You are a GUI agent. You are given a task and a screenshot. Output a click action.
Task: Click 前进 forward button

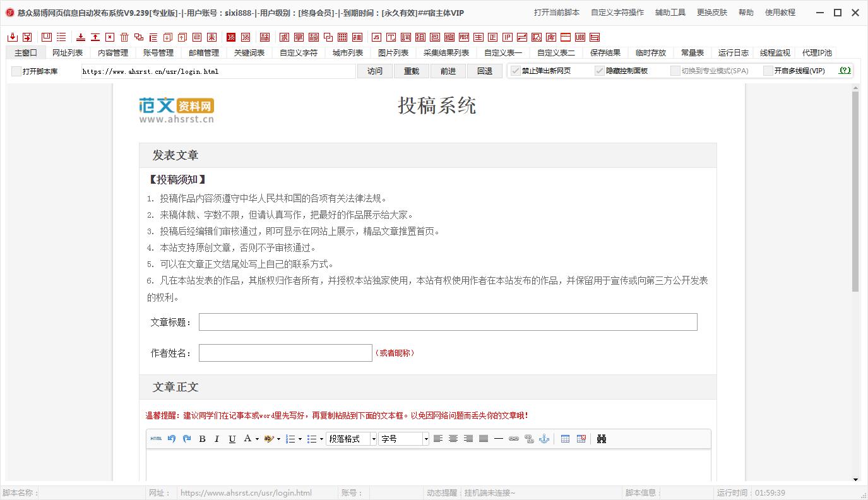(448, 71)
